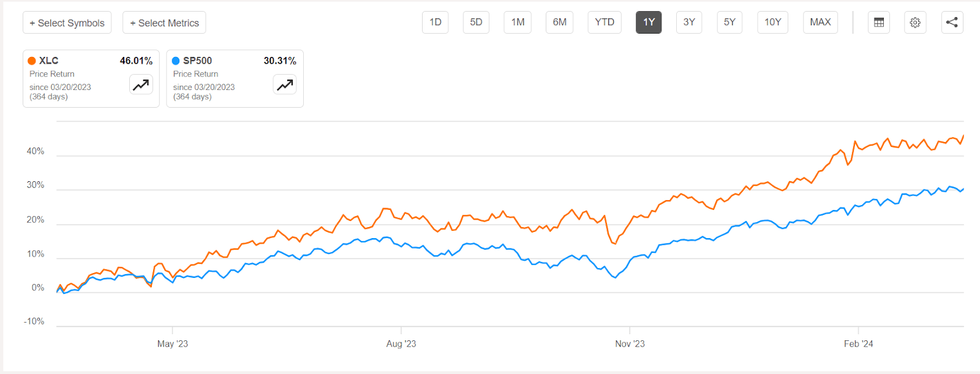Select the 1M range
Image resolution: width=980 pixels, height=374 pixels.
(x=518, y=23)
